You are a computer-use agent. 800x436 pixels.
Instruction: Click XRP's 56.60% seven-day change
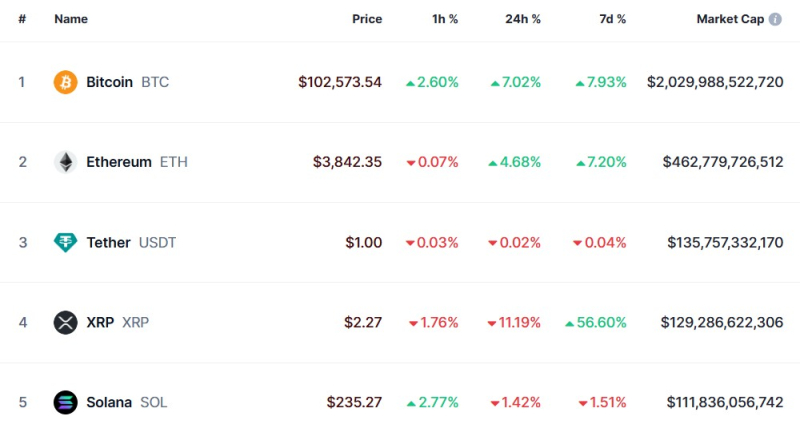pyautogui.click(x=601, y=322)
